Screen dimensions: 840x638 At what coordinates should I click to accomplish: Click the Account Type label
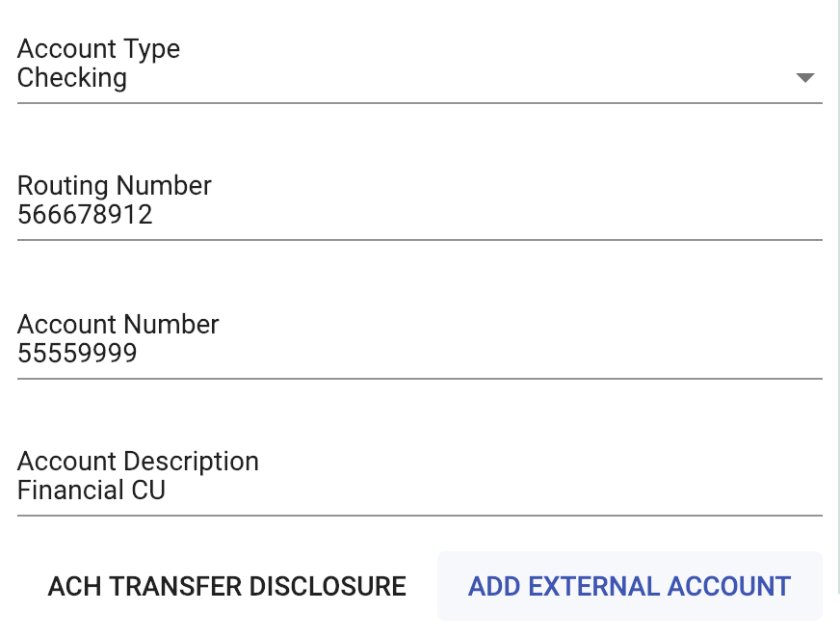pos(97,49)
